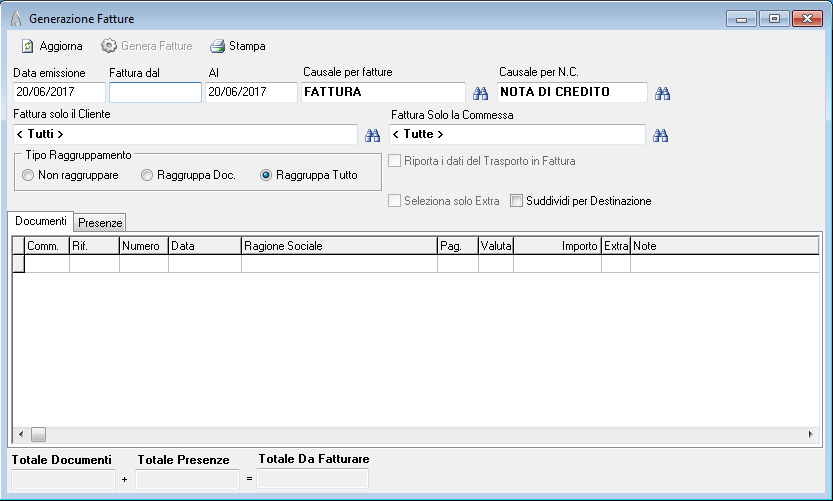Click the Stampa printer icon
Image resolution: width=833 pixels, height=501 pixels.
(x=217, y=46)
